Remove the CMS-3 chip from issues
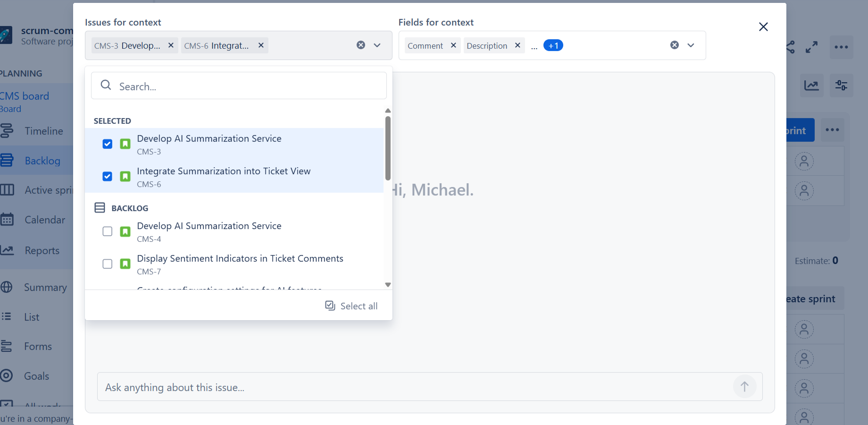The image size is (868, 425). (171, 45)
